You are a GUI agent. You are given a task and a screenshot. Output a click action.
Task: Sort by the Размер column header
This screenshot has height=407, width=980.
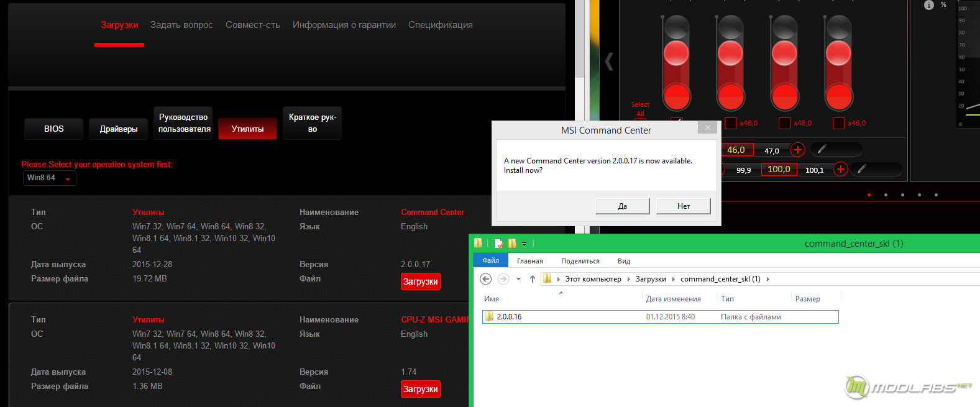(808, 299)
